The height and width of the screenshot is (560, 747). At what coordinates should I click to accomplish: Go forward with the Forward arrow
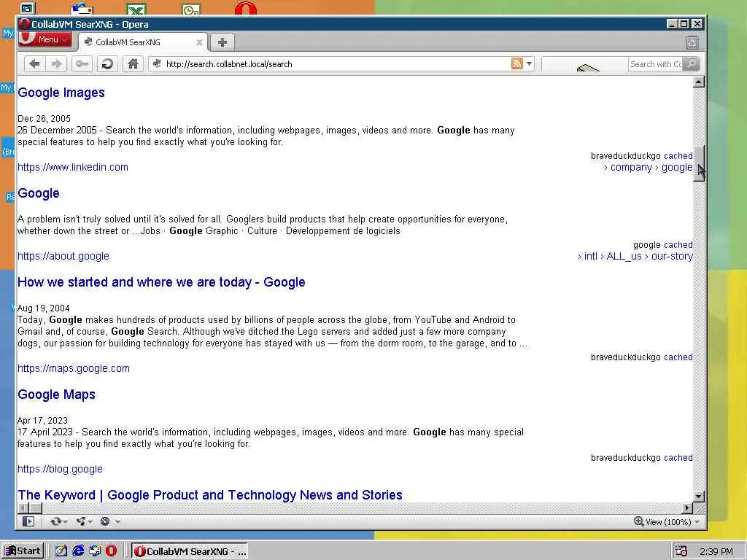click(56, 64)
